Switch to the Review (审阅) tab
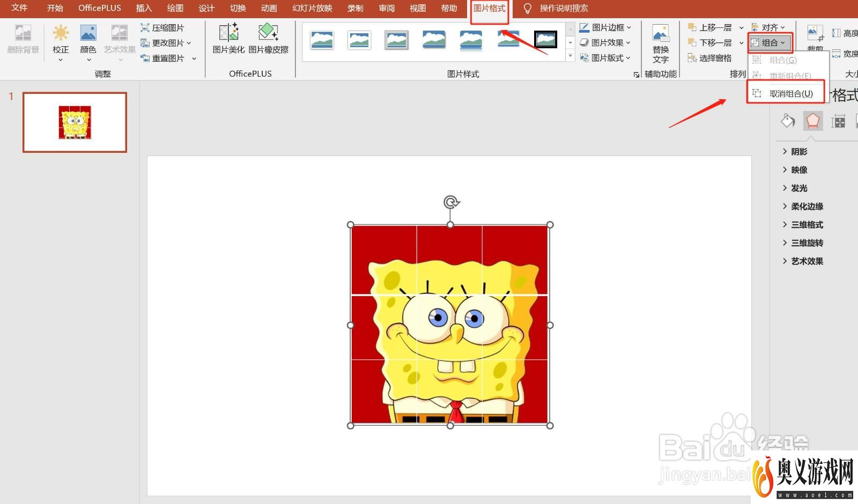858x504 pixels. 386,8
